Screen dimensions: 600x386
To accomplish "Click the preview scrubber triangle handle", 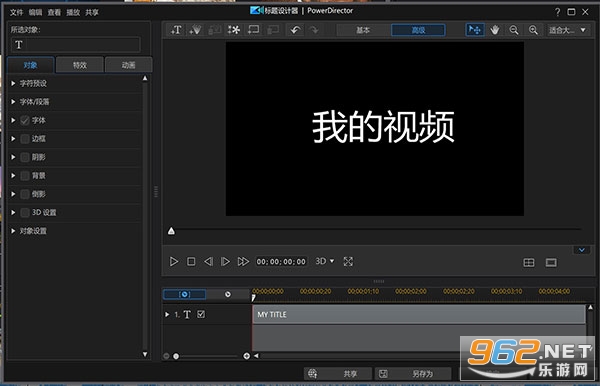I will [x=171, y=231].
